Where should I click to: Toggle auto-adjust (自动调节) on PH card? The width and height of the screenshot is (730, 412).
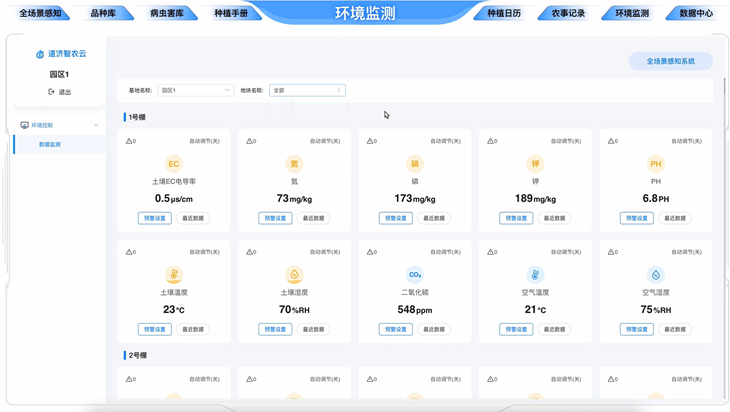coord(686,141)
